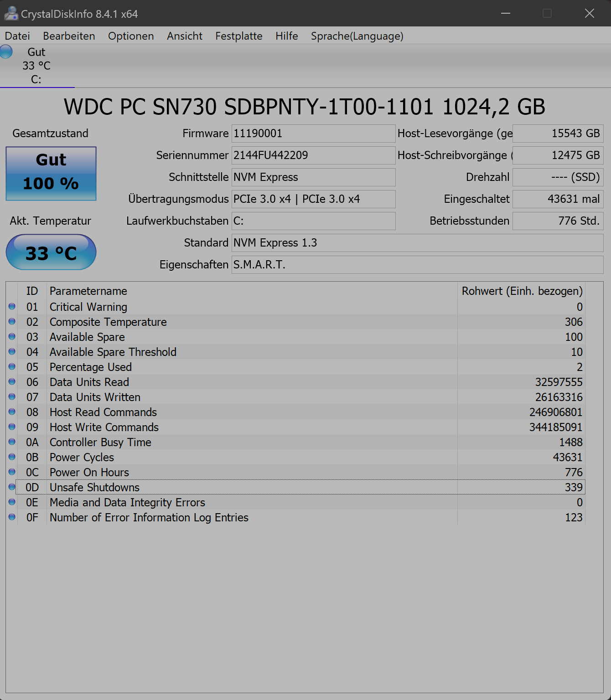The image size is (611, 700).
Task: Click the Host-Schreibvorgänge value 12475 GB
Action: point(558,155)
